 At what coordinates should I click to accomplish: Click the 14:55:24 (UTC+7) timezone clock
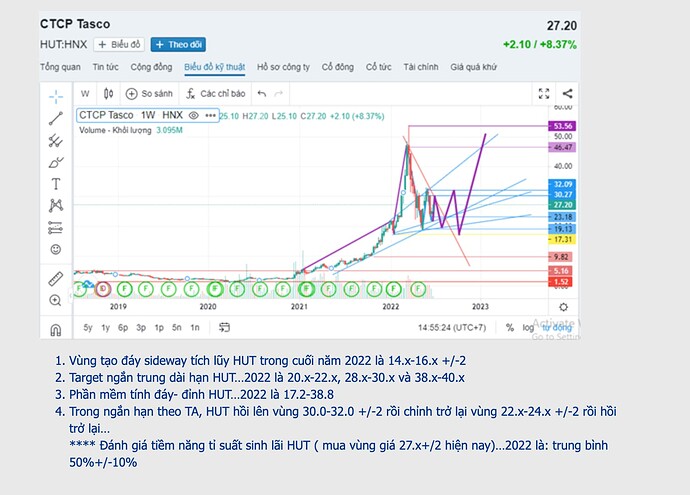pos(452,327)
